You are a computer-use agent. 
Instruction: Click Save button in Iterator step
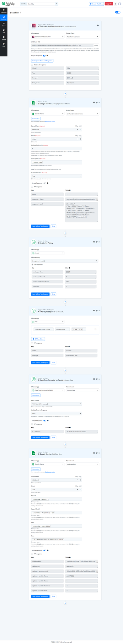point(54,294)
